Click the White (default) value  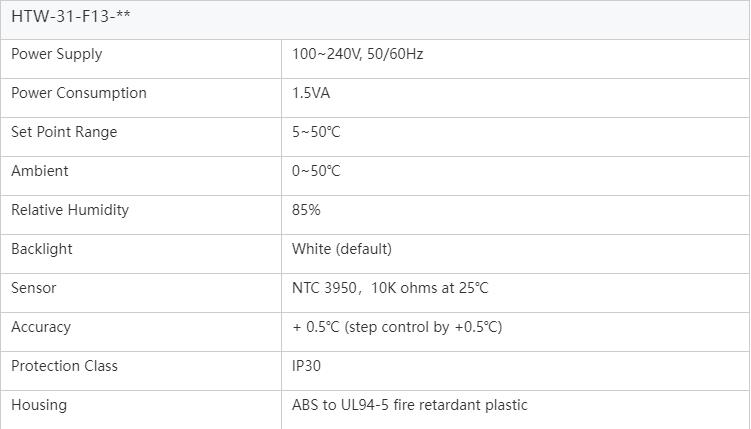click(342, 249)
